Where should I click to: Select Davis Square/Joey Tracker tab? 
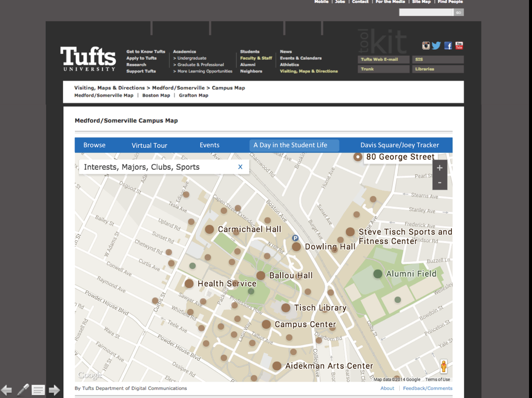(399, 145)
